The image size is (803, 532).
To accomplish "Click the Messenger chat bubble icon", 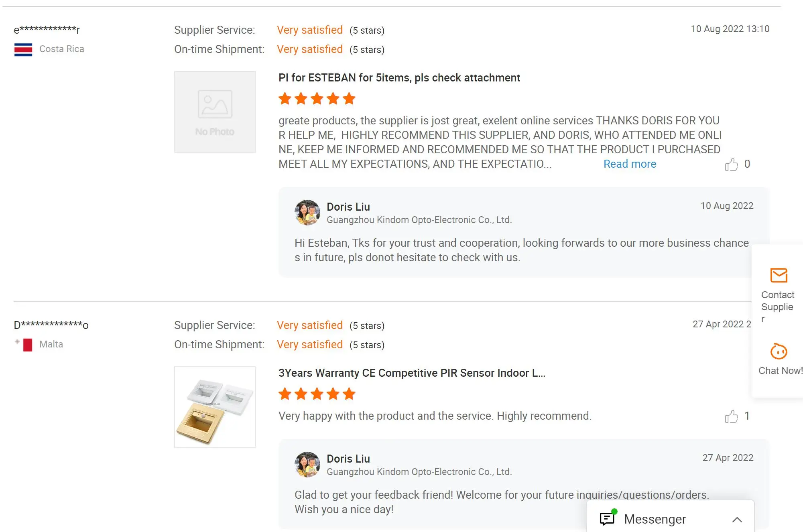I will [607, 518].
